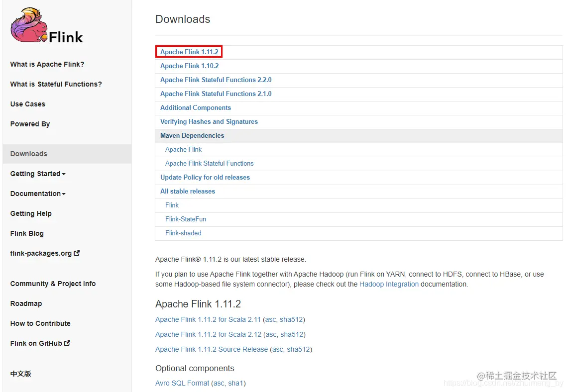Download Apache Flink 1.11.2 for Scala 2.12
Image resolution: width=568 pixels, height=392 pixels.
208,334
